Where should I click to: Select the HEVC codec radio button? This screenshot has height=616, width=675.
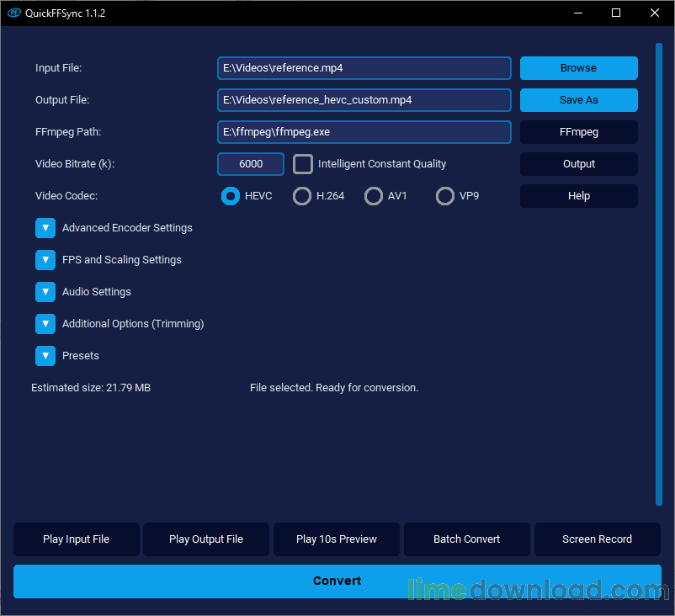pos(231,196)
